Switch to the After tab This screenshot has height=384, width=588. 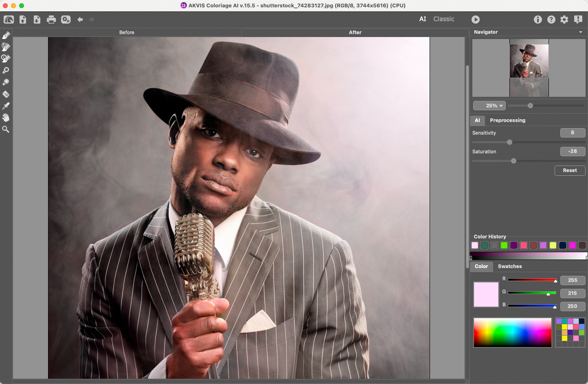(x=355, y=33)
